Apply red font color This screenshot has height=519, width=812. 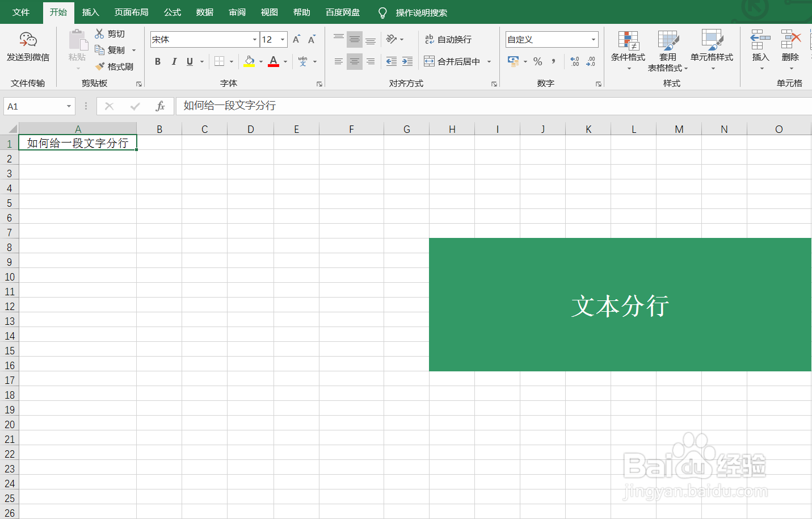click(274, 61)
